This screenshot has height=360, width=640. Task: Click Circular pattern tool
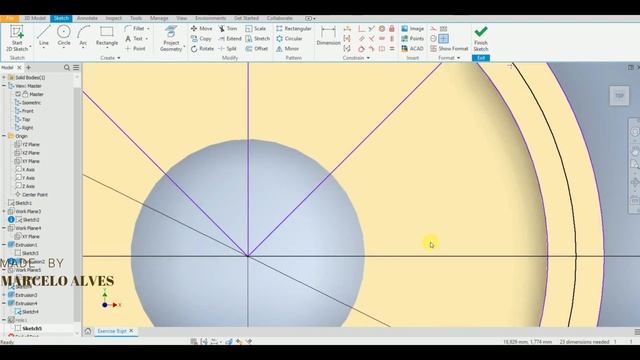click(x=289, y=38)
